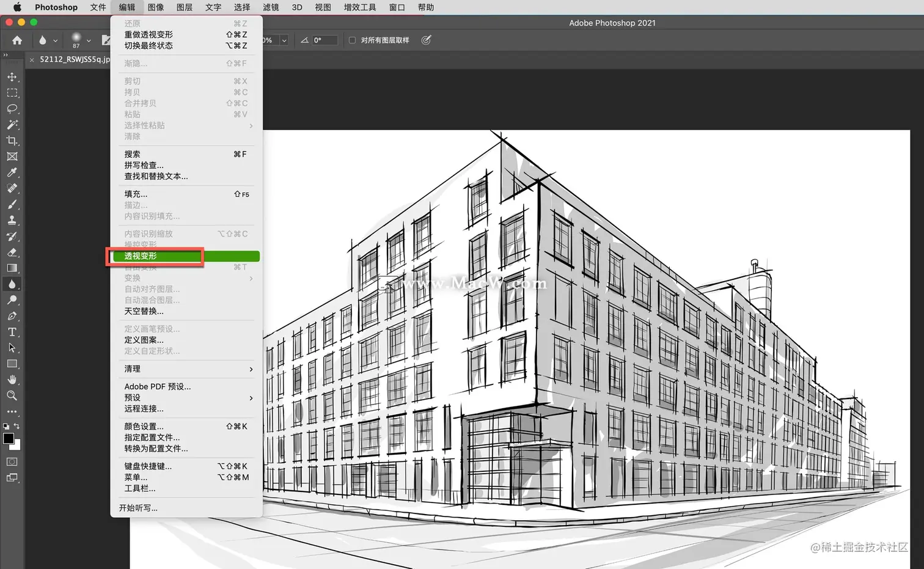The image size is (924, 569).
Task: Open the 视图 menu
Action: [x=323, y=7]
